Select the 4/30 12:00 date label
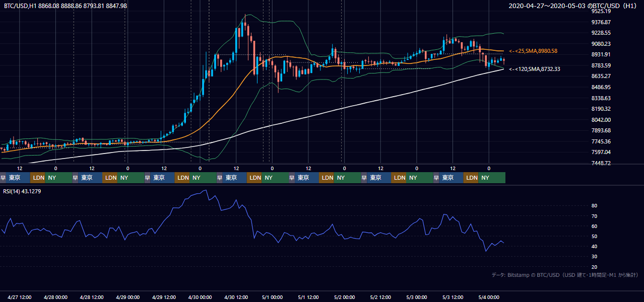The image size is (644, 302). point(236,297)
